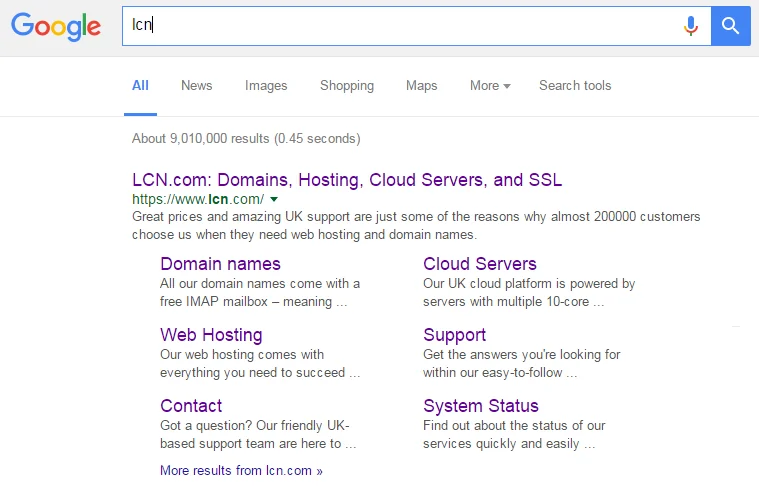759x487 pixels.
Task: Click the snippet starting Great prices and amazing
Action: click(416, 226)
